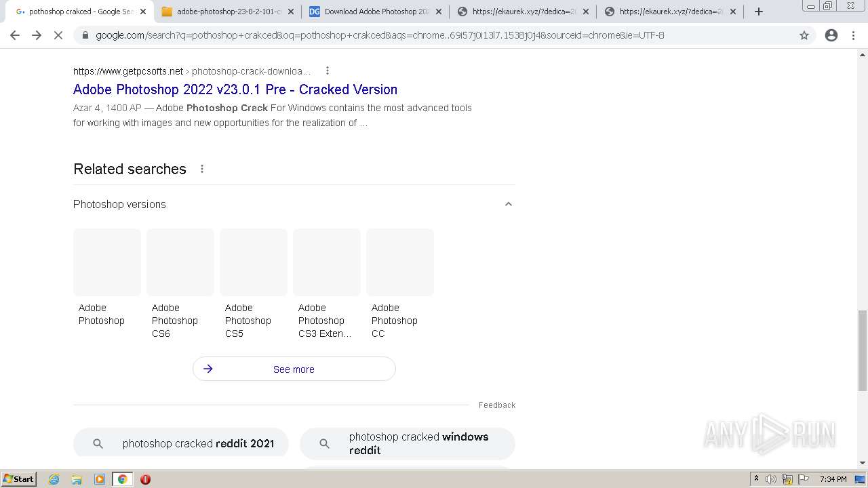The image size is (868, 488).
Task: Switch to Download Adobe Photoshop tab
Action: tap(375, 12)
